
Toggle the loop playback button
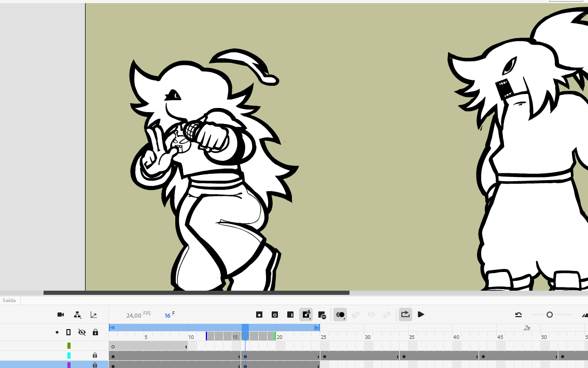405,315
